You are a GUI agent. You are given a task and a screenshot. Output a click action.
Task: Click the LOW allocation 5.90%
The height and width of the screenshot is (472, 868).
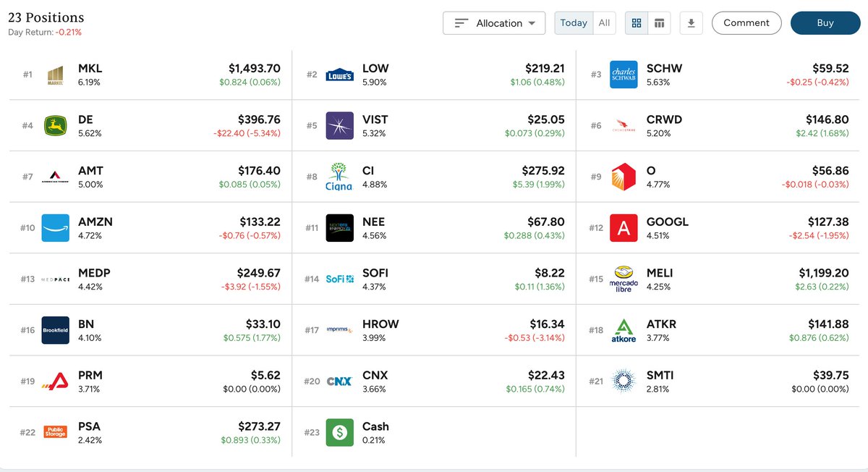pyautogui.click(x=375, y=83)
